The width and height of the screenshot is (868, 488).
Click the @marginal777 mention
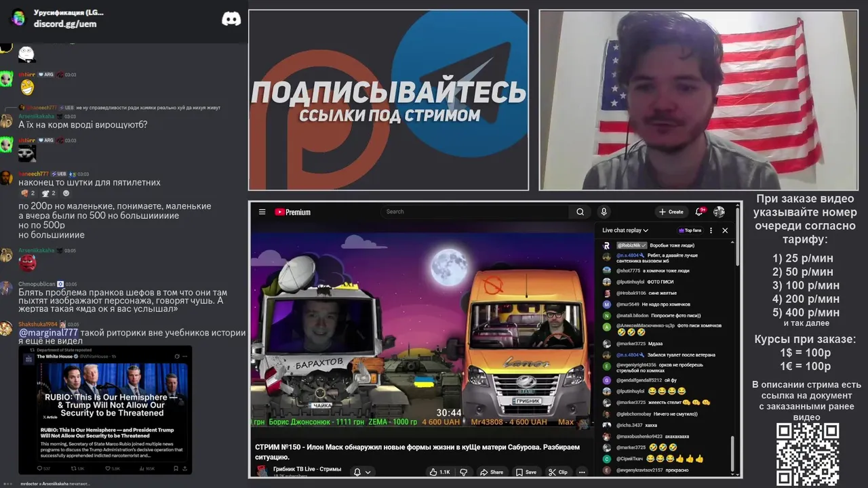pos(48,333)
